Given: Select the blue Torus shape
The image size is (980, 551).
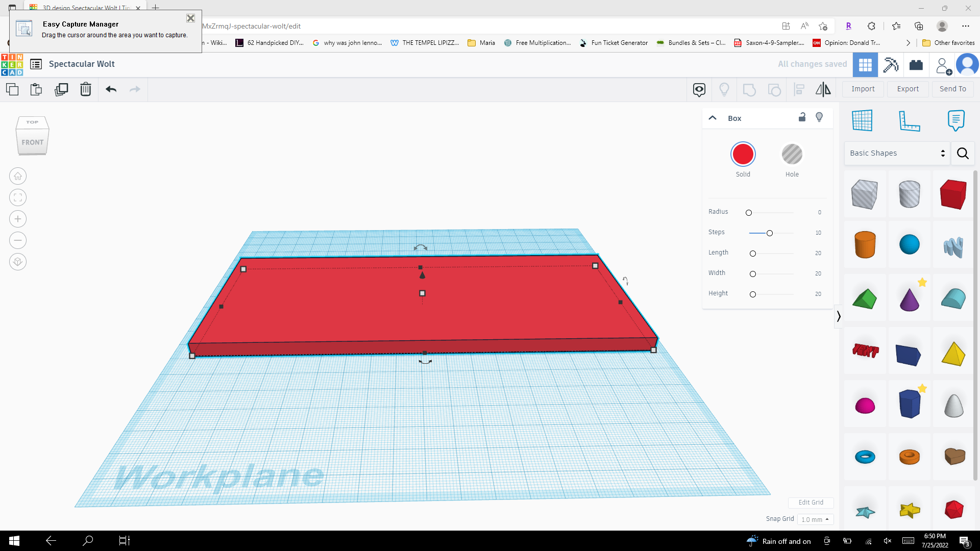Looking at the screenshot, I should [865, 457].
